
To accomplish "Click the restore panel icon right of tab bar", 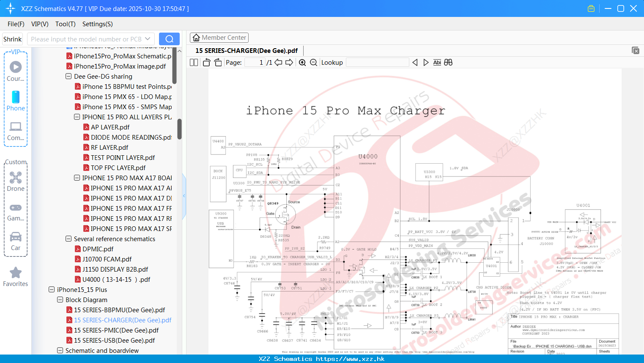I will click(x=636, y=50).
